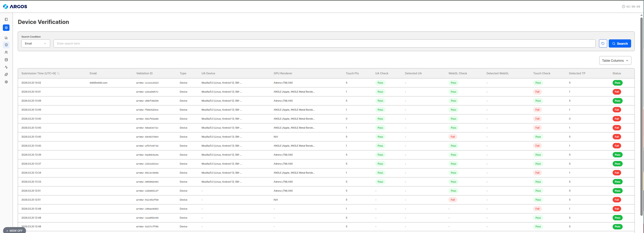Expand the settings gear at sidebar bottom
Image resolution: width=644 pixels, height=233 pixels.
pos(6,82)
